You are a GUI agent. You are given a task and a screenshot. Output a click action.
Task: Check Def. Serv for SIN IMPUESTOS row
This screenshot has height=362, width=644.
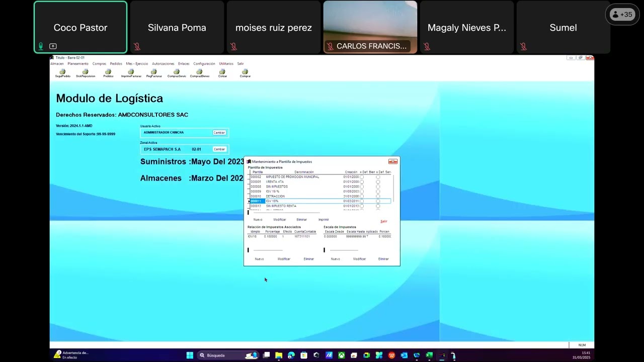click(x=378, y=187)
